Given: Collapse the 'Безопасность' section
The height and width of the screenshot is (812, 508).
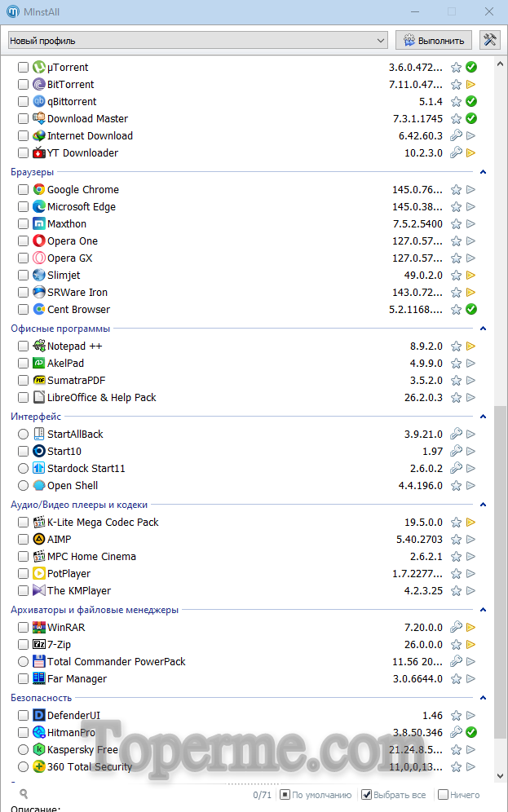Looking at the screenshot, I should point(484,699).
